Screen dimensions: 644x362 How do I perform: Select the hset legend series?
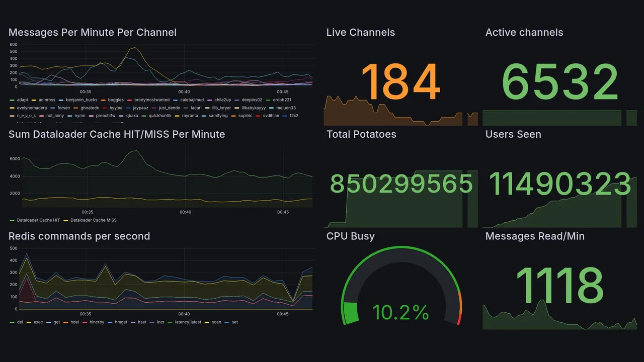pos(142,322)
